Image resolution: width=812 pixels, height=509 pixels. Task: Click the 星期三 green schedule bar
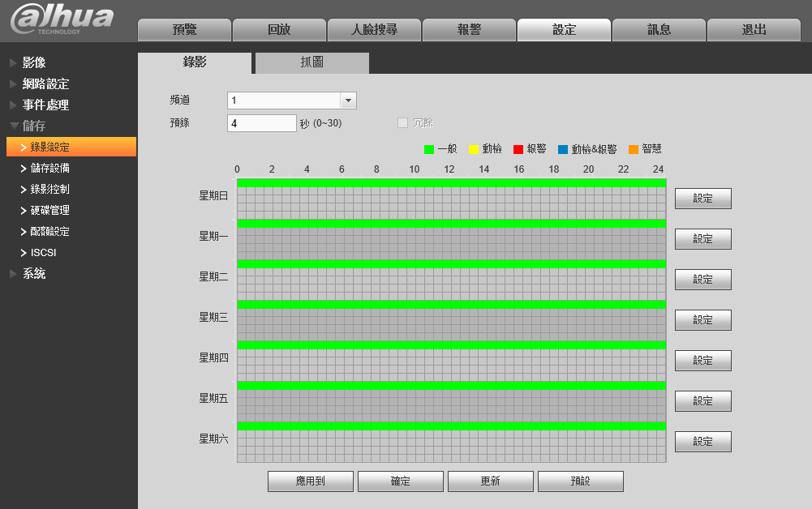pyautogui.click(x=452, y=304)
